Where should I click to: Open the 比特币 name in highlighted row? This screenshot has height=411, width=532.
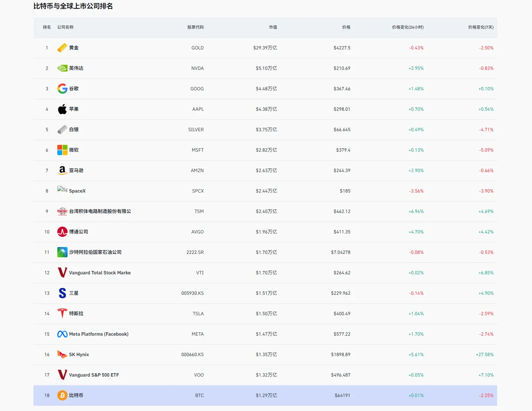76,395
